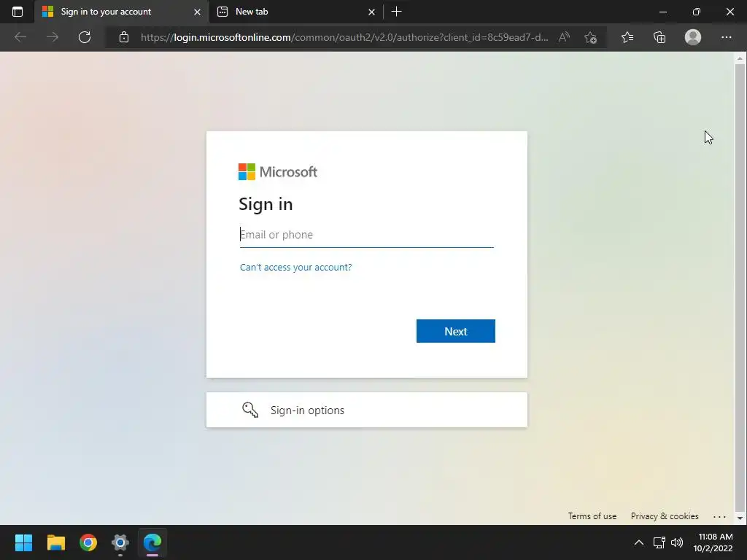
Task: Open Privacy & cookies link
Action: (x=665, y=516)
